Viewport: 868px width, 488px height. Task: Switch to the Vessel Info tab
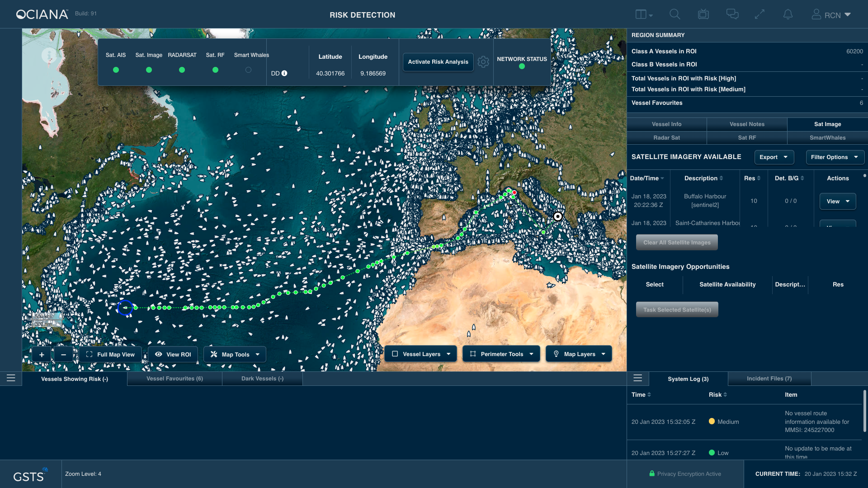coord(666,124)
